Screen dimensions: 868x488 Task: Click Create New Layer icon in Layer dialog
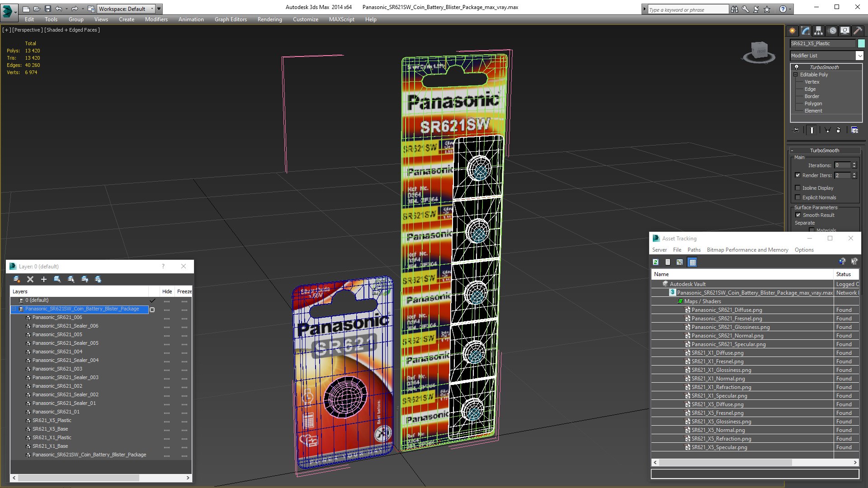click(x=17, y=279)
